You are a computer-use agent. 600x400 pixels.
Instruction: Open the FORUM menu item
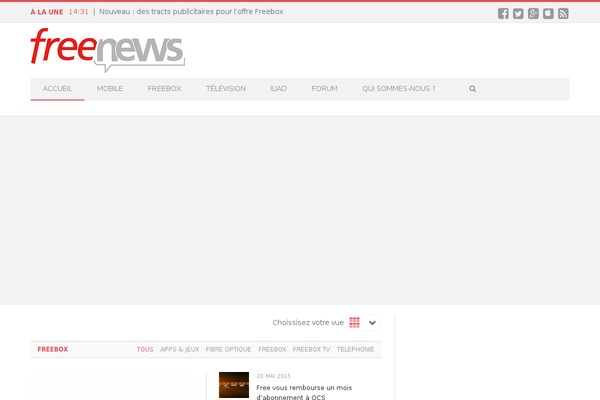point(324,89)
